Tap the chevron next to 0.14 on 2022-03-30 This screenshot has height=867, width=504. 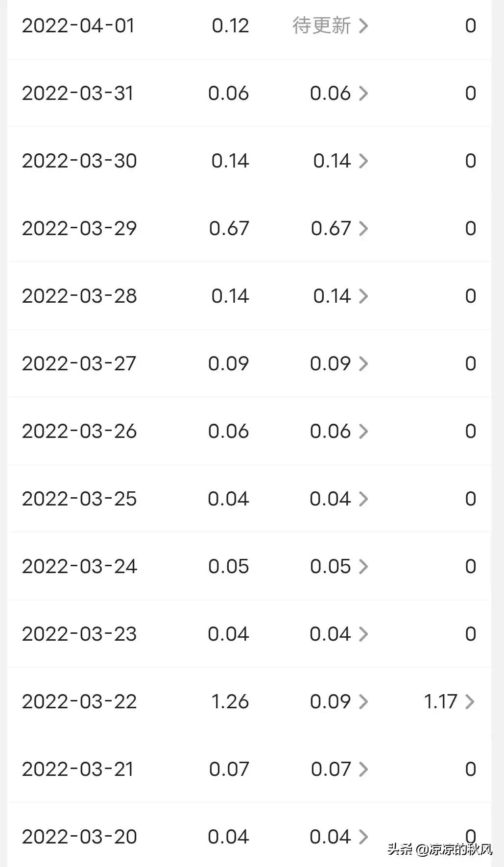pyautogui.click(x=363, y=161)
